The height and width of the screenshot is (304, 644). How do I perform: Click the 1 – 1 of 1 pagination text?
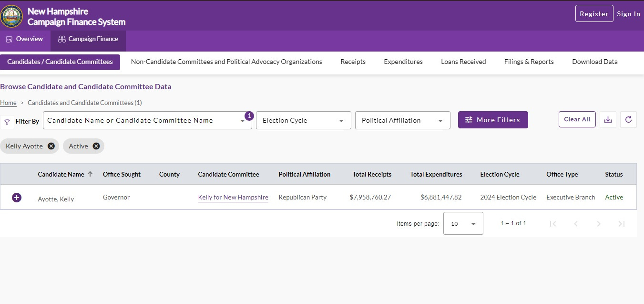[513, 223]
